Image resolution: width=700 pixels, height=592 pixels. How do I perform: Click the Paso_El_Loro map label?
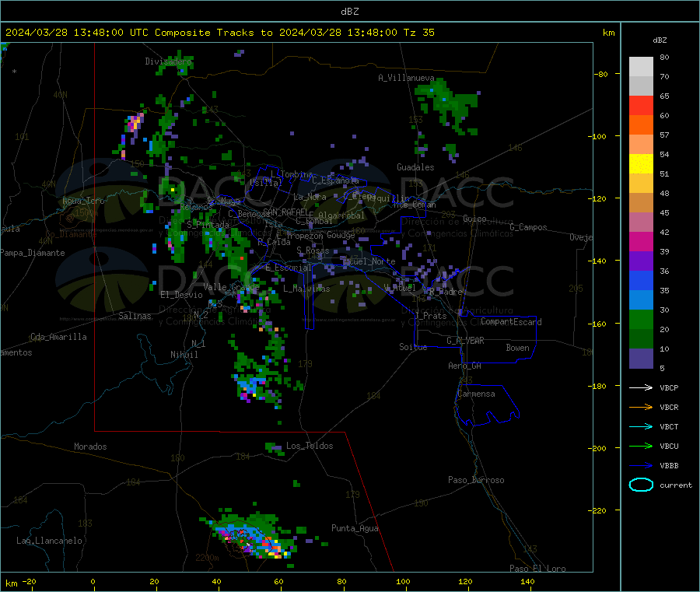coord(537,569)
